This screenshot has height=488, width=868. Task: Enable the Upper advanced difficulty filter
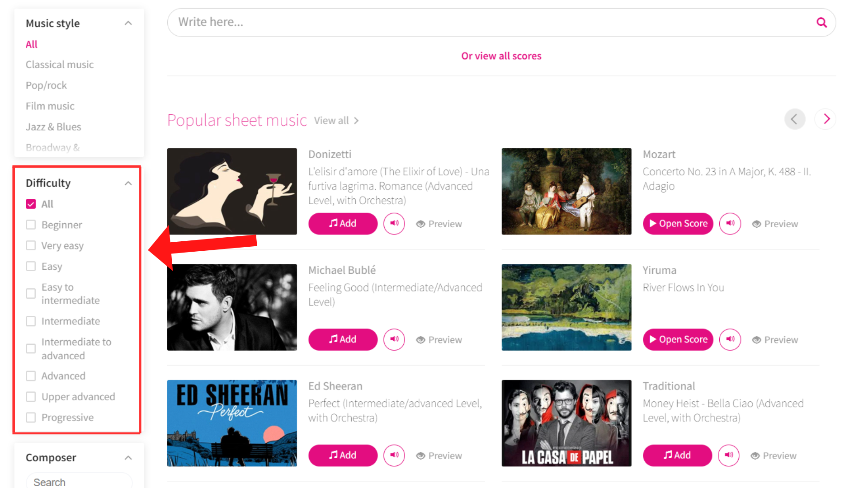point(31,397)
